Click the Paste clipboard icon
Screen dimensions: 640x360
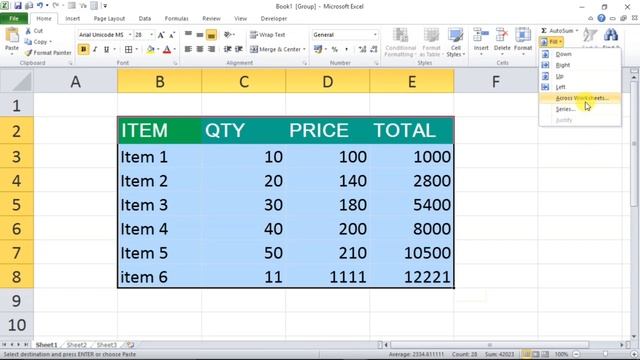click(12, 36)
